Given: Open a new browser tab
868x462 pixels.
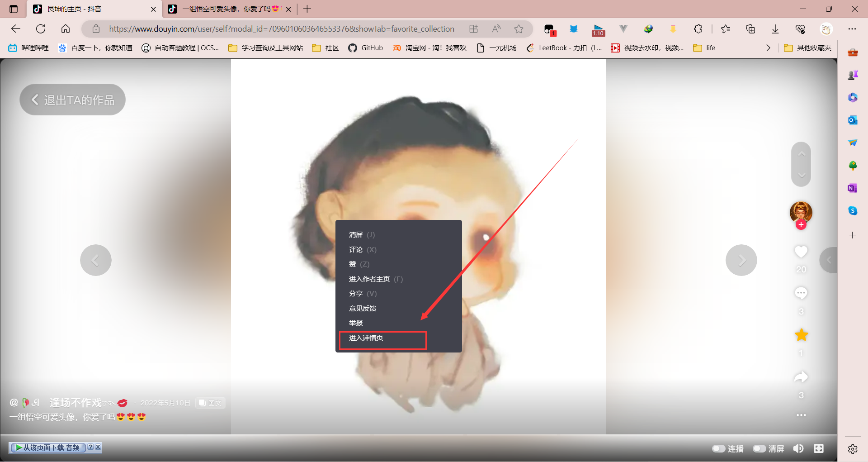Looking at the screenshot, I should pos(307,9).
